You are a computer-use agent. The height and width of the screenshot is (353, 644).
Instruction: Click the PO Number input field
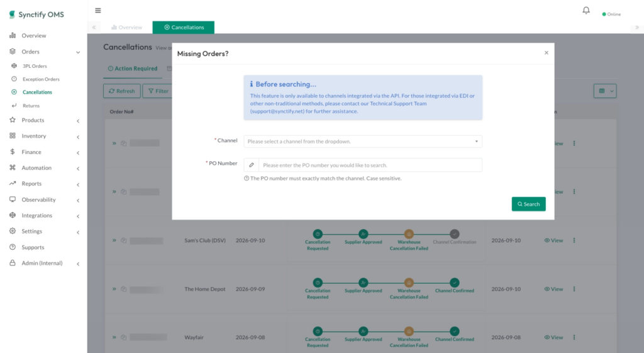(x=370, y=165)
